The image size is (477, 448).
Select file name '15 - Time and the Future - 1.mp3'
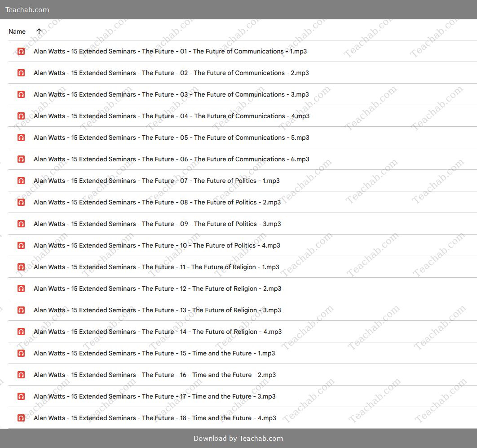click(154, 353)
